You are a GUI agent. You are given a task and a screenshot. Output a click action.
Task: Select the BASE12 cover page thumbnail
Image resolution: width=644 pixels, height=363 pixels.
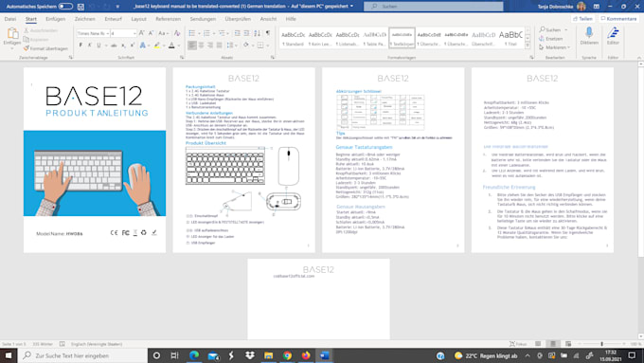click(x=95, y=160)
